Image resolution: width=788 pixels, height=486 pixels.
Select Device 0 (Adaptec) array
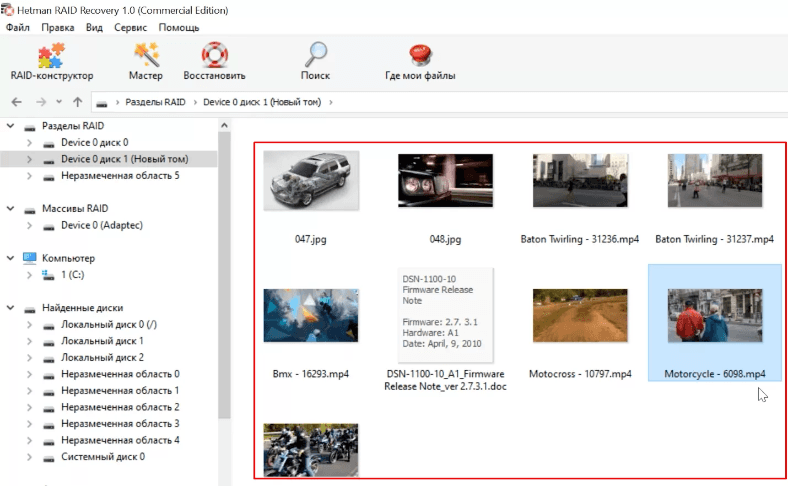(x=99, y=225)
